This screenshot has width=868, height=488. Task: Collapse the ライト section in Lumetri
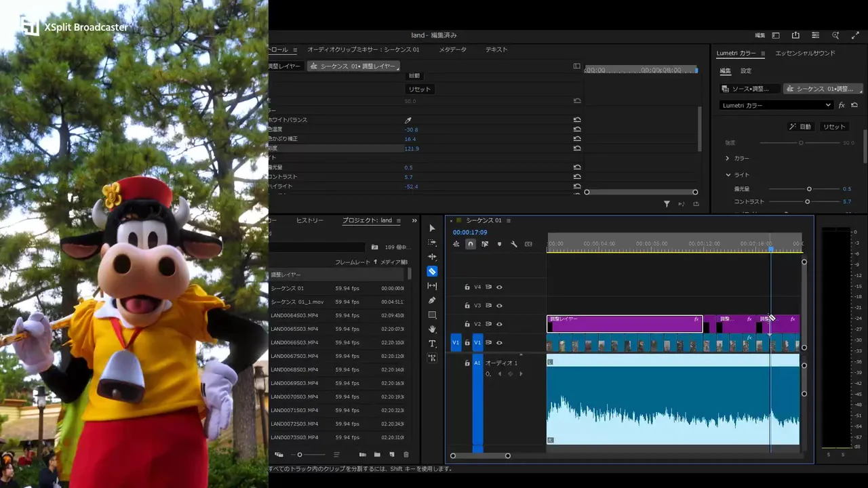tap(728, 175)
